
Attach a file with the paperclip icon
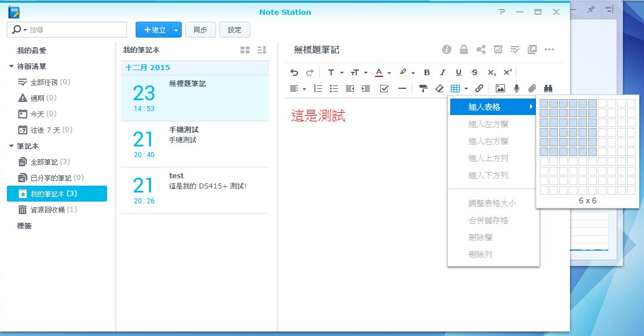pos(532,88)
